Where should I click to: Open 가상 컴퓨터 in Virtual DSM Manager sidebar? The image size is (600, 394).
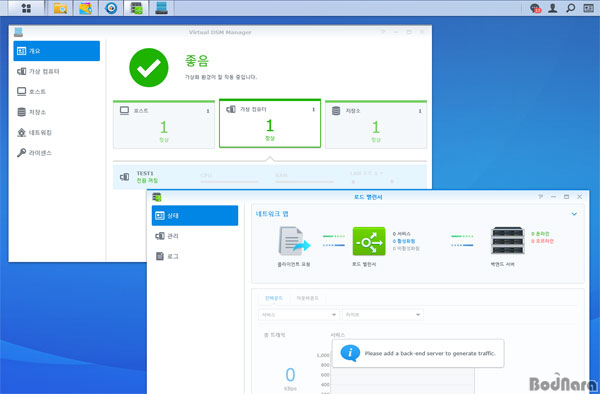click(x=57, y=72)
